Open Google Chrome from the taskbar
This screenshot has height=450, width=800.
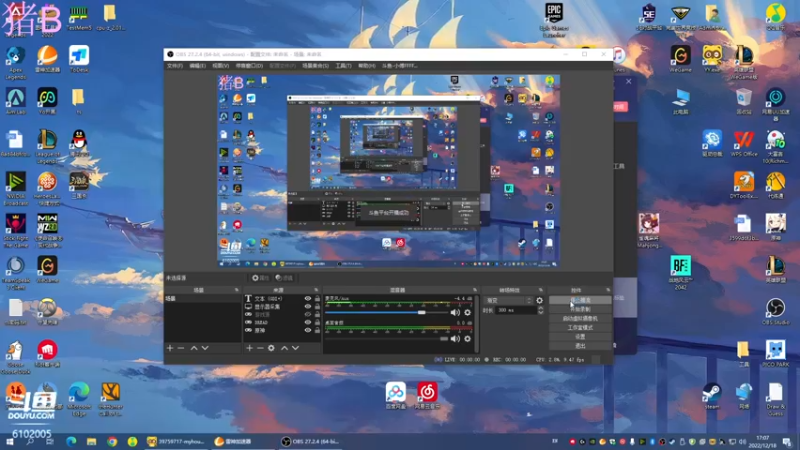(112, 442)
